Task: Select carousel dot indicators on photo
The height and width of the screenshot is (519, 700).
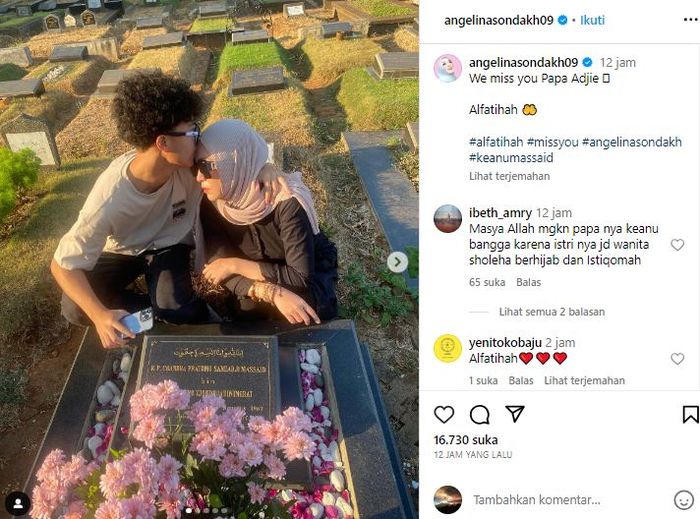Action: pyautogui.click(x=210, y=510)
